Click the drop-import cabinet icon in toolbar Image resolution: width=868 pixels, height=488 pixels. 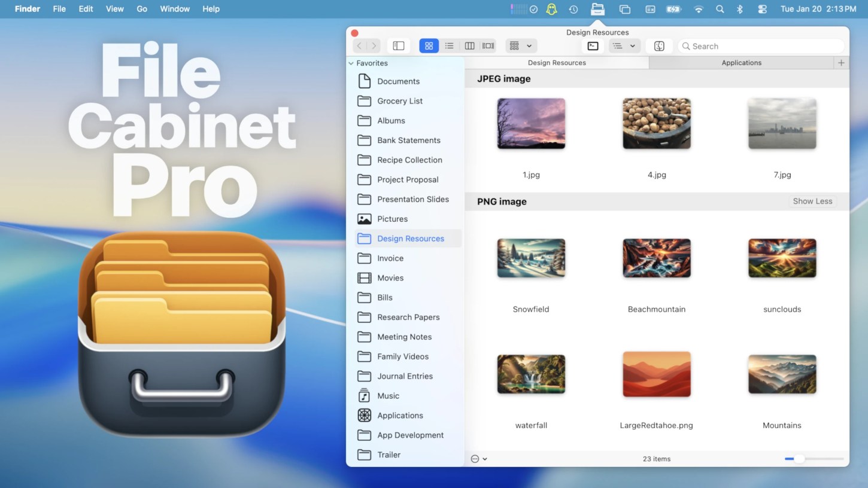(x=659, y=45)
